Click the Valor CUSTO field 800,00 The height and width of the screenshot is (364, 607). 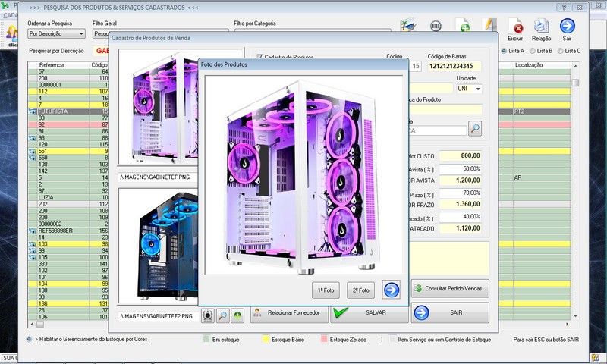tap(461, 156)
